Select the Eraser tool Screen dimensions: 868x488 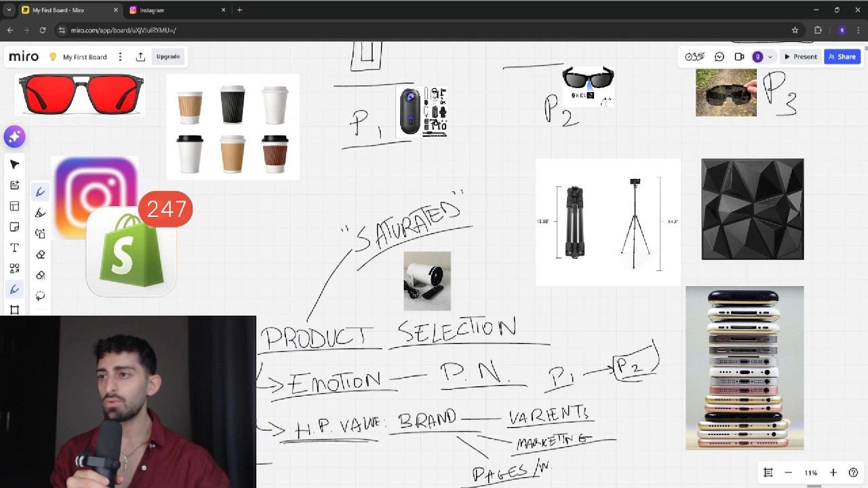click(40, 255)
